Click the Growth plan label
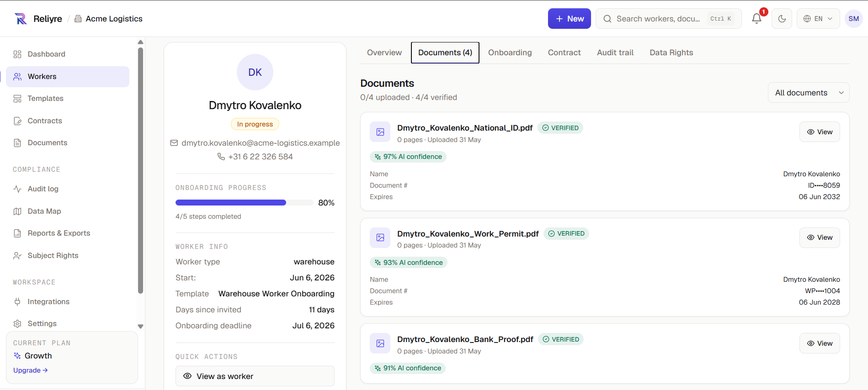The width and height of the screenshot is (868, 390). [x=38, y=356]
